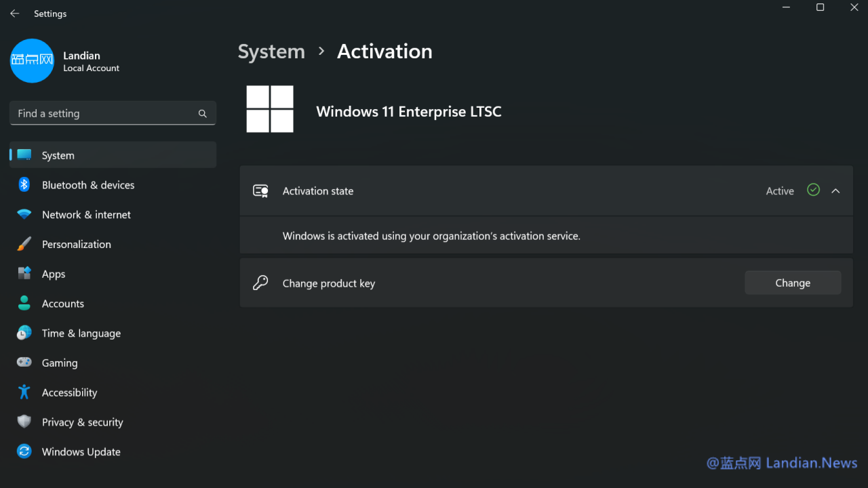Click the Apps icon in sidebar
This screenshot has width=868, height=488.
pyautogui.click(x=24, y=274)
